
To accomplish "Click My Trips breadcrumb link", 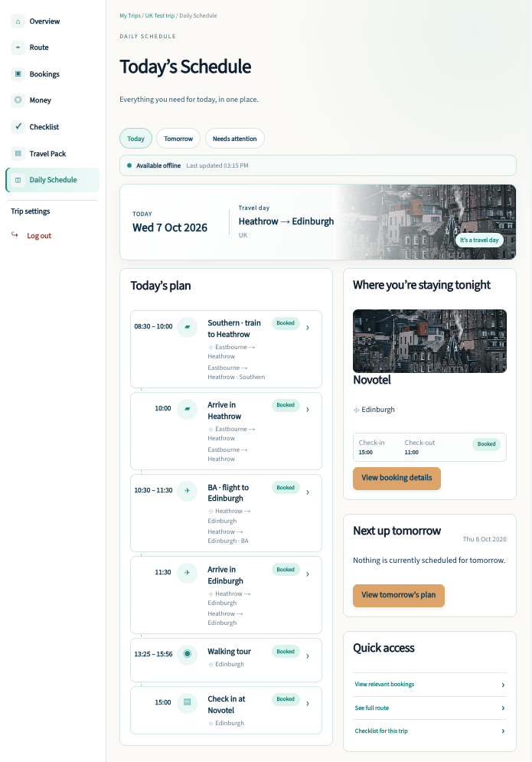I will tap(130, 15).
